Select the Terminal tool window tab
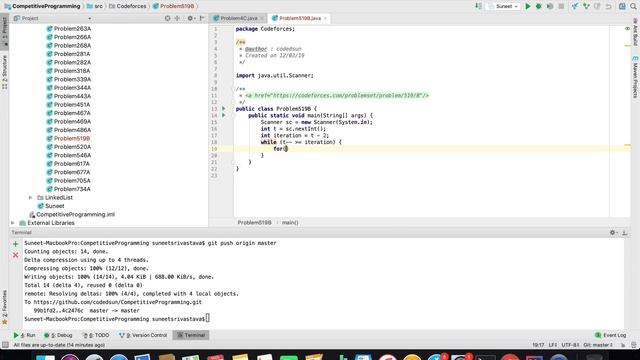 [x=191, y=335]
